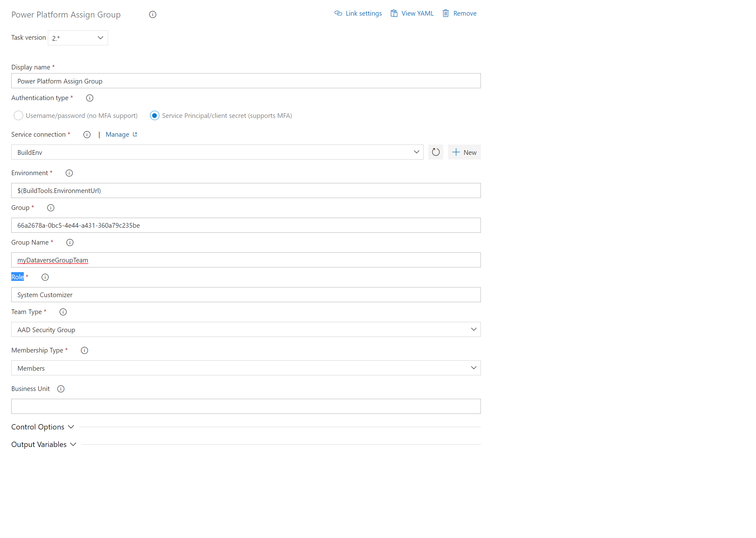
Task: Select Username/password authentication
Action: pyautogui.click(x=18, y=115)
